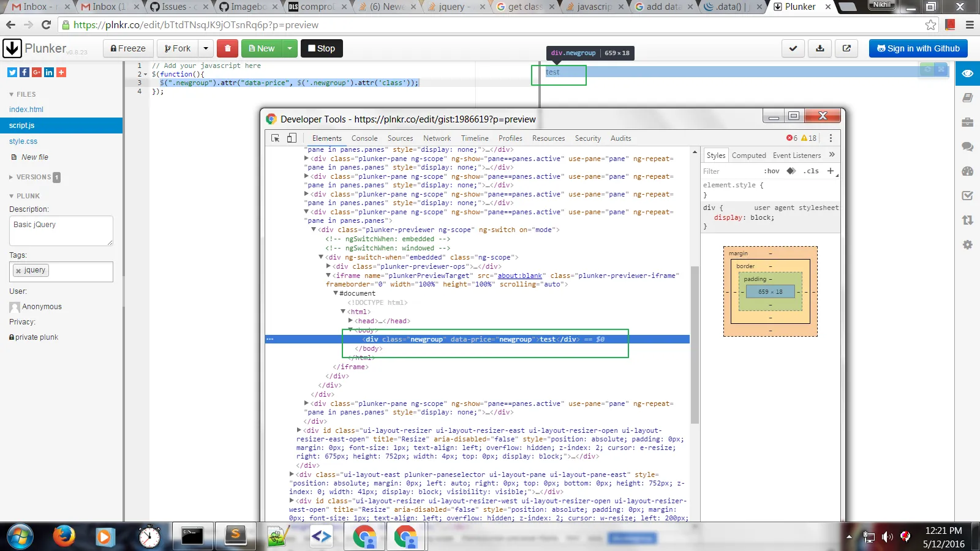The image size is (980, 551).
Task: Click the download plunk icon button
Action: 820,48
